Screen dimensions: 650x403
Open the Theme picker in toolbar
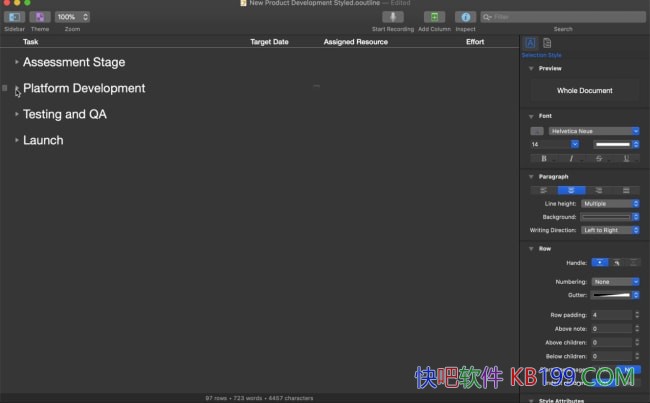pos(39,17)
